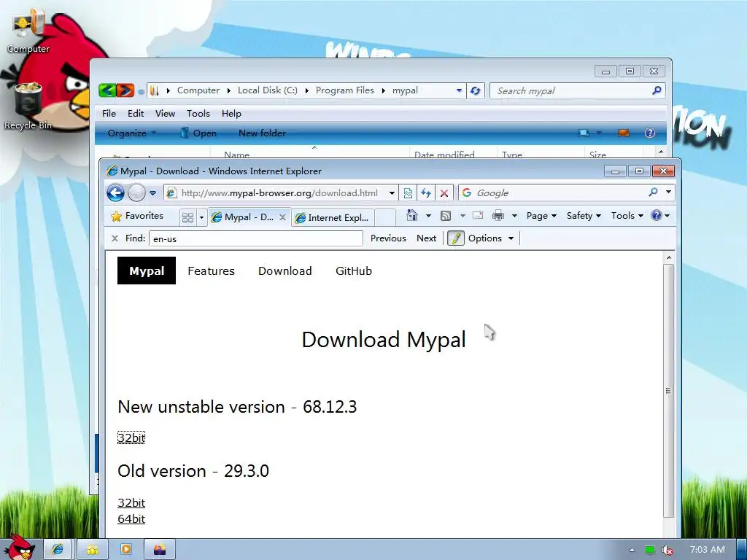
Task: Open IE Help question mark icon
Action: tap(656, 215)
